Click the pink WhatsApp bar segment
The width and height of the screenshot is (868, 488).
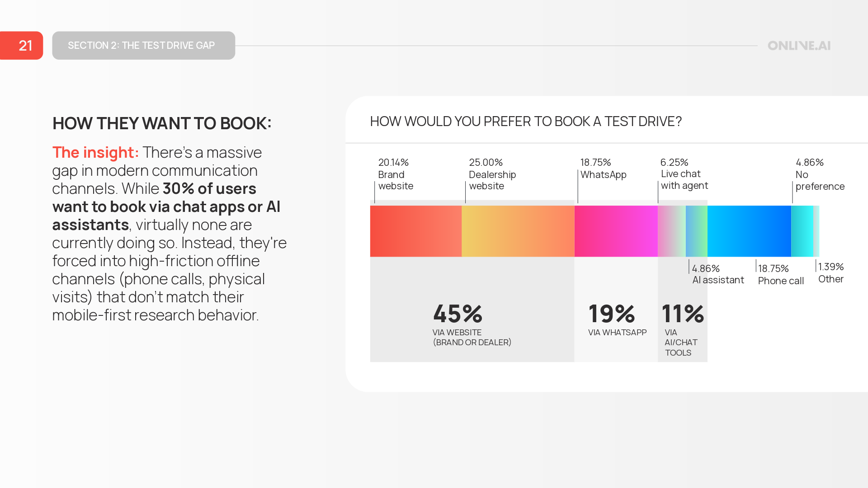point(616,231)
